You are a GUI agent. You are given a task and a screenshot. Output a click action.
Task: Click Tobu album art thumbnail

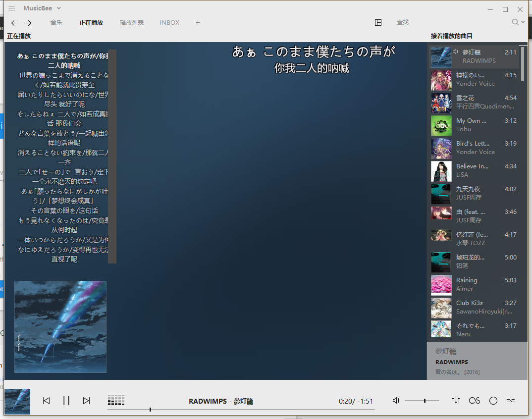441,125
